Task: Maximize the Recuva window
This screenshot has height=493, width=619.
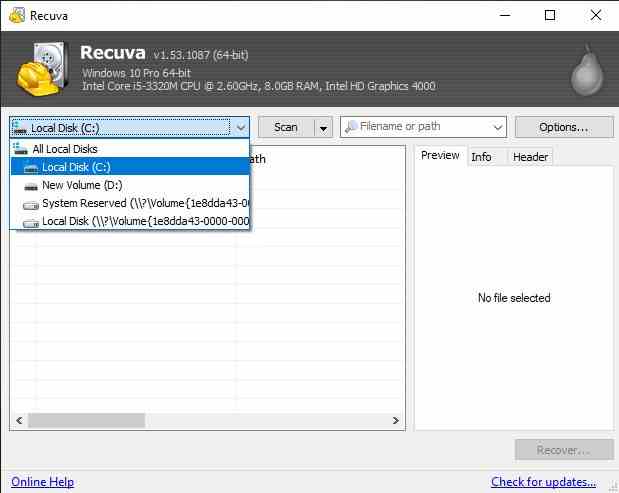Action: tap(550, 15)
